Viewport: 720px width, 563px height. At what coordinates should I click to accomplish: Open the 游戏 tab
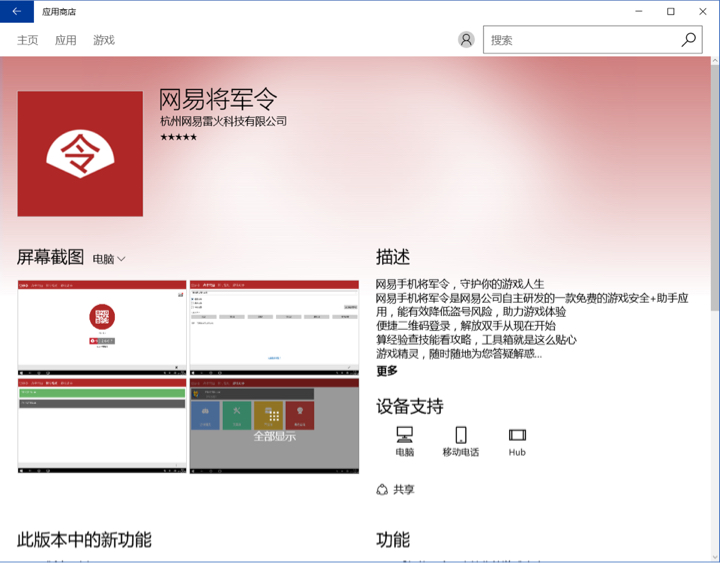pos(104,40)
